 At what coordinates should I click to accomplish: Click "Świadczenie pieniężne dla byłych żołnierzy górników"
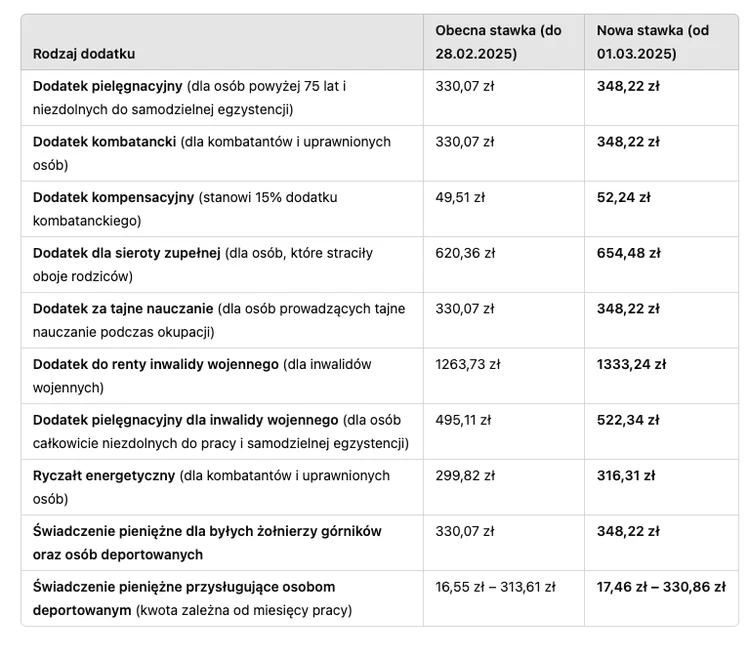pos(207,531)
